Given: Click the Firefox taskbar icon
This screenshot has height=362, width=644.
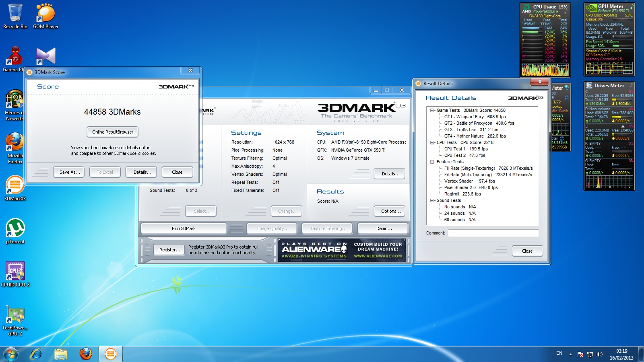Looking at the screenshot, I should [x=86, y=354].
